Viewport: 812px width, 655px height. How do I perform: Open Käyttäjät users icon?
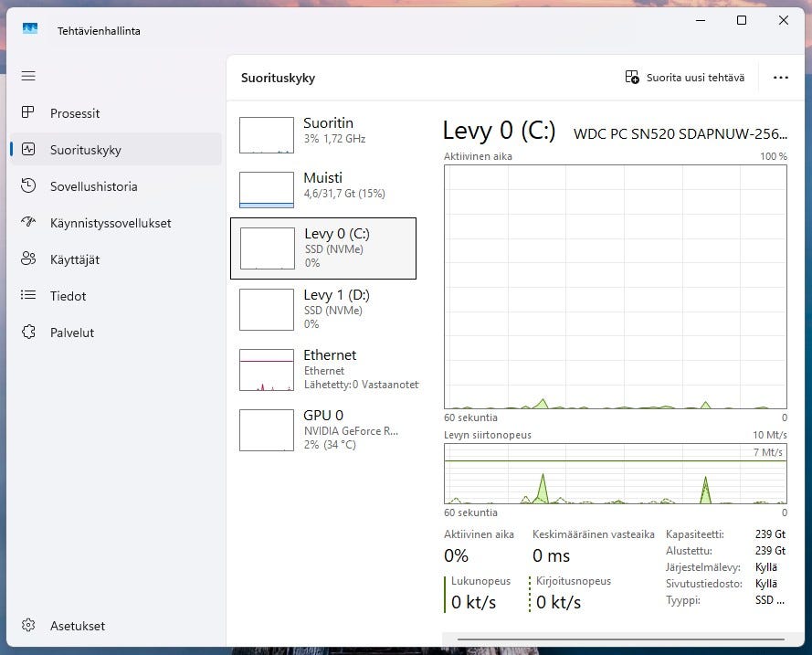coord(28,259)
